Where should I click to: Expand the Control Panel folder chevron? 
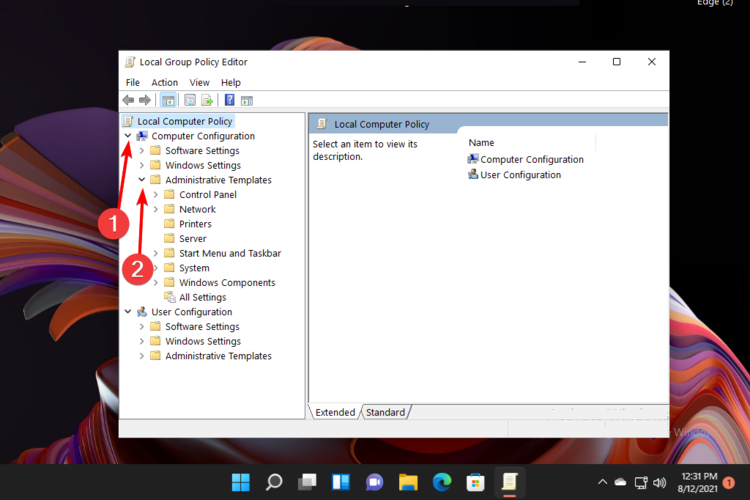tap(155, 195)
